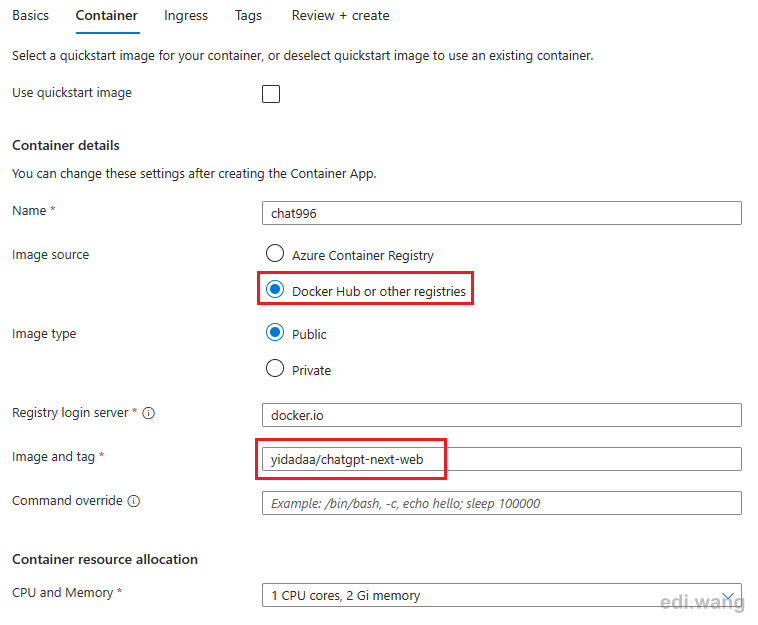Open the Ingress tab
The height and width of the screenshot is (625, 758).
186,15
